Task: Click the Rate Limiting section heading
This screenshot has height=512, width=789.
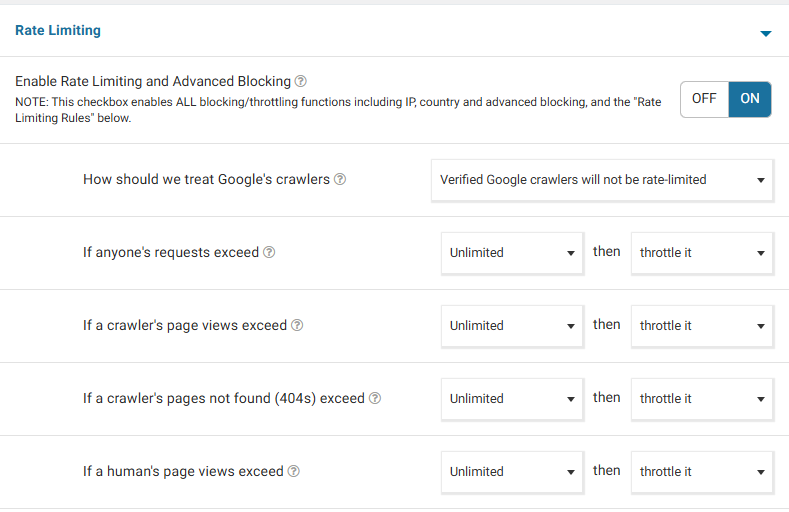Action: click(58, 31)
